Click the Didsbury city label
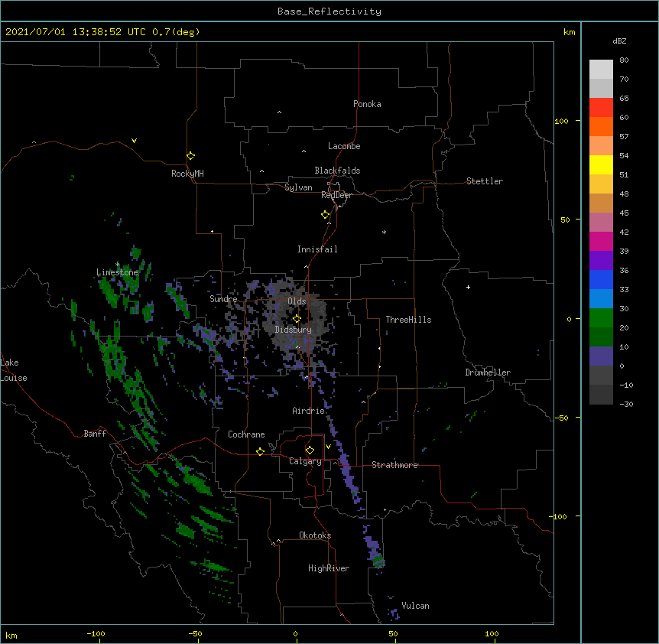Viewport: 659px width, 644px height. coord(294,330)
